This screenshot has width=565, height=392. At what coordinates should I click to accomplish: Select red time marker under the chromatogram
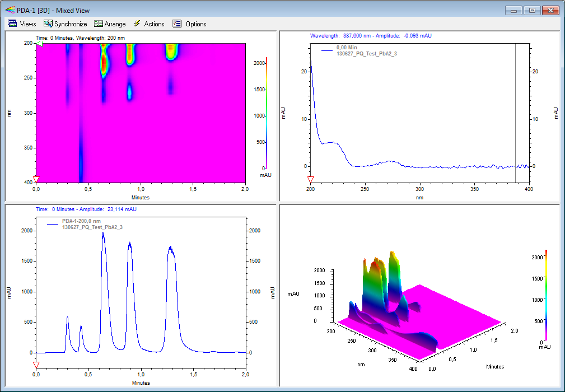36,365
